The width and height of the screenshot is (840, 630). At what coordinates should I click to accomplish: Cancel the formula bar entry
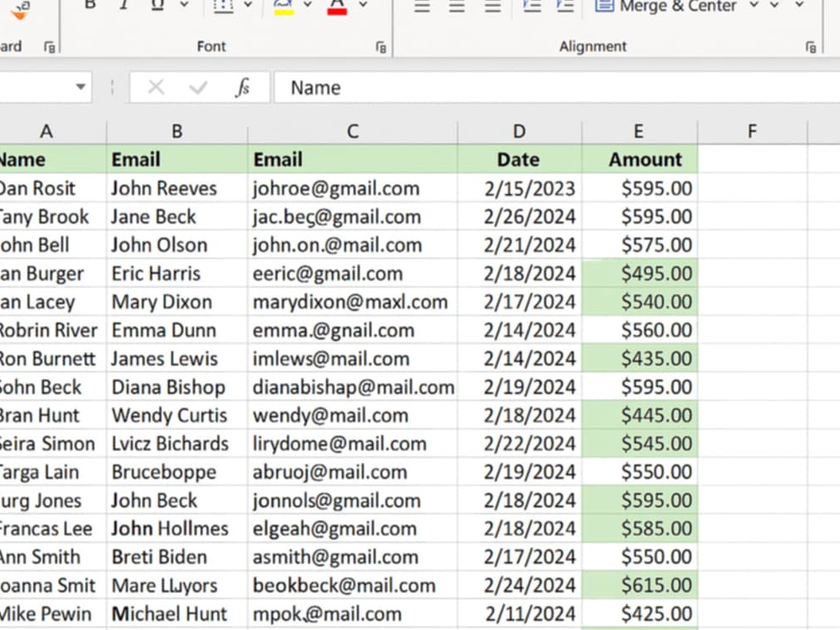(x=156, y=87)
